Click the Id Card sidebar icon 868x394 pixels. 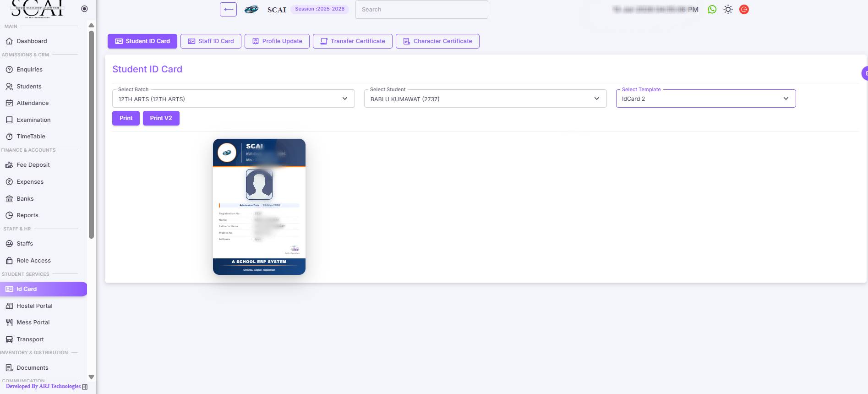point(9,289)
